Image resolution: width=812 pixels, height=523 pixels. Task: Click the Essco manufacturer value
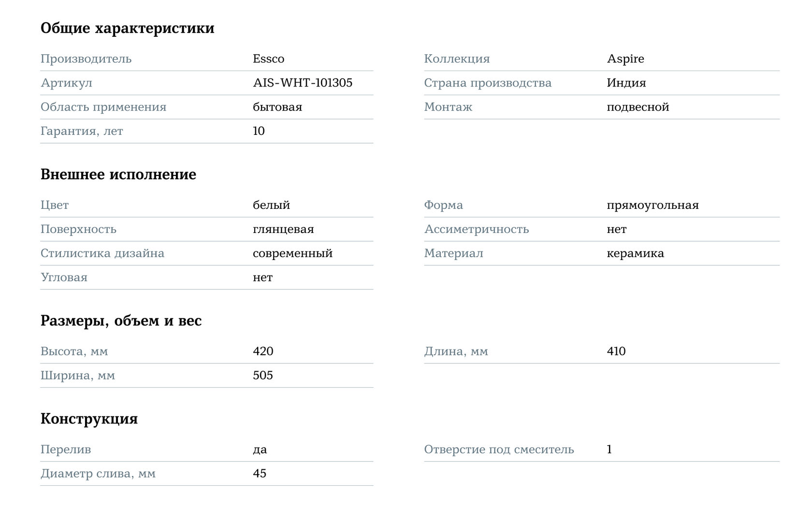[x=268, y=59]
